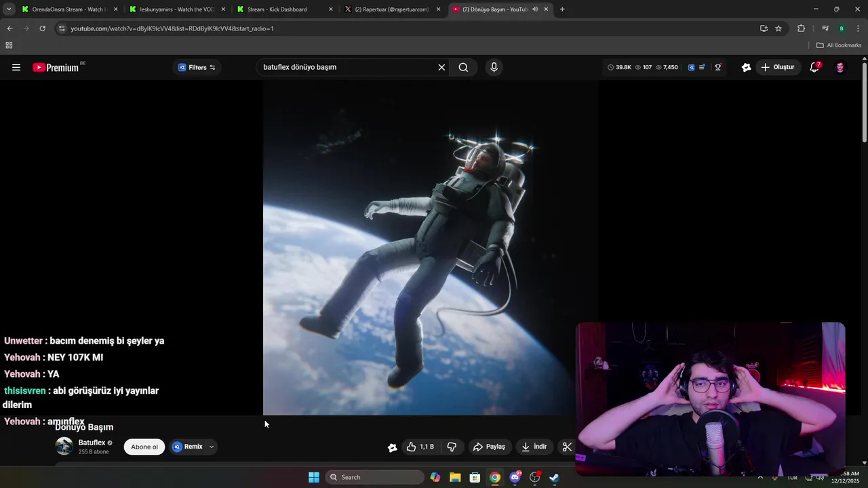Open File Explorer from the taskbar

(455, 477)
